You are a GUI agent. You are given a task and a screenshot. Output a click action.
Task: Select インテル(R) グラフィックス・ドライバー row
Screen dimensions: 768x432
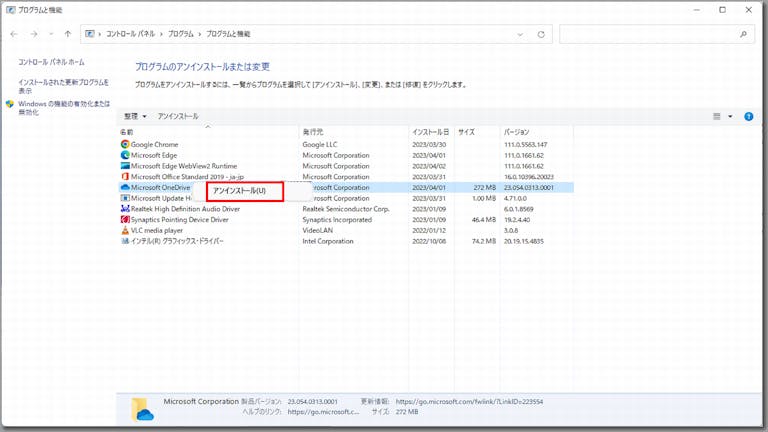tap(346, 241)
